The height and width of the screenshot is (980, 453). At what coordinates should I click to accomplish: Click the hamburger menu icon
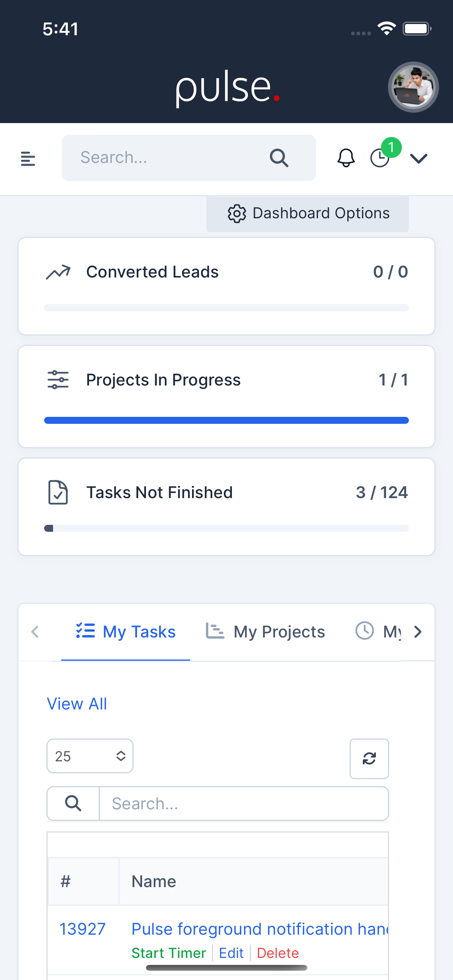click(x=28, y=159)
